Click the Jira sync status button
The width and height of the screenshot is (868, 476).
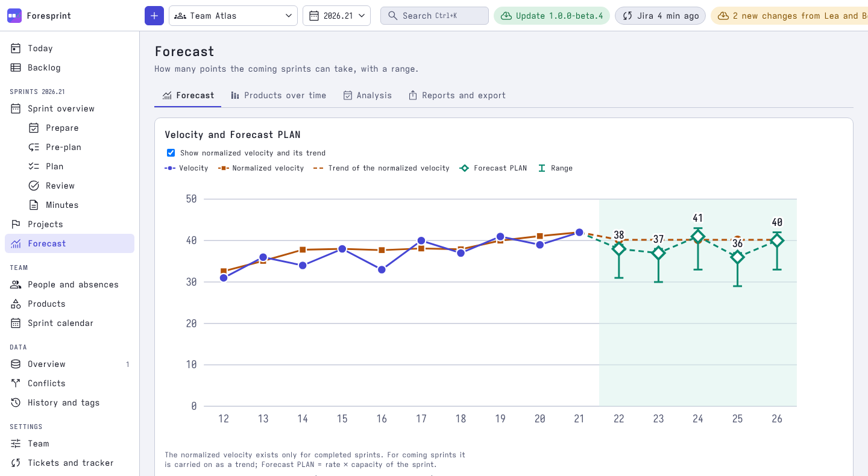point(660,16)
